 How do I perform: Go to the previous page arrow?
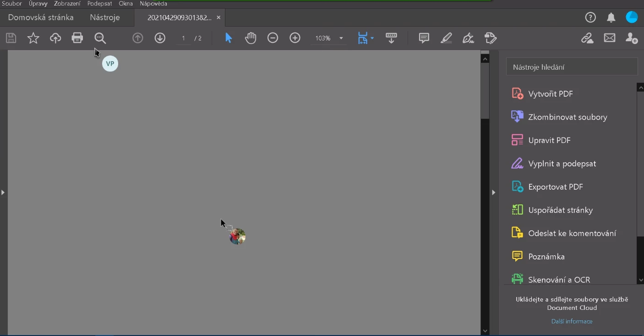137,38
